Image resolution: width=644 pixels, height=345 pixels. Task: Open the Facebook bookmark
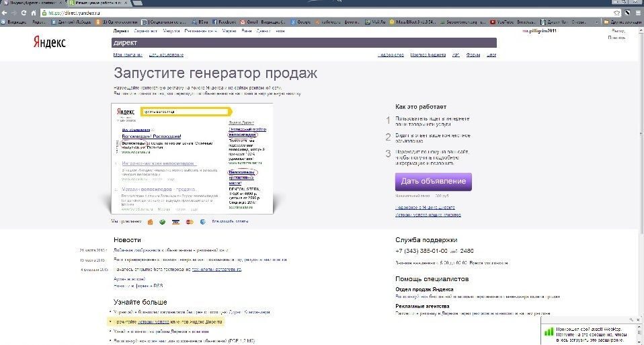tap(225, 22)
